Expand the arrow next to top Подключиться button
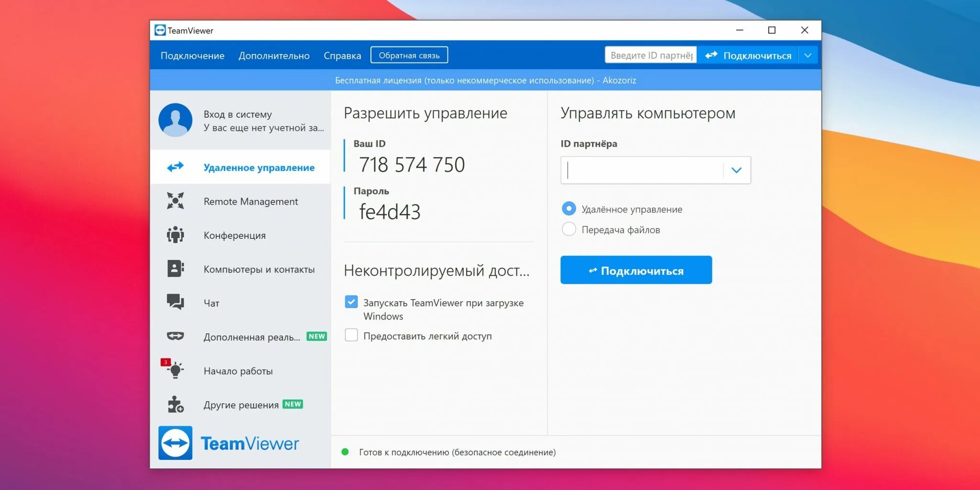The image size is (980, 490). [808, 56]
